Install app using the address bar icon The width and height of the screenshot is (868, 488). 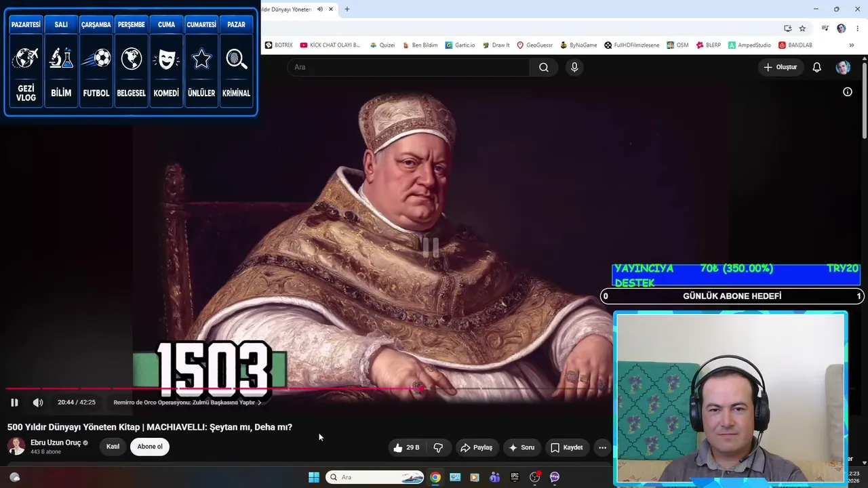point(787,28)
